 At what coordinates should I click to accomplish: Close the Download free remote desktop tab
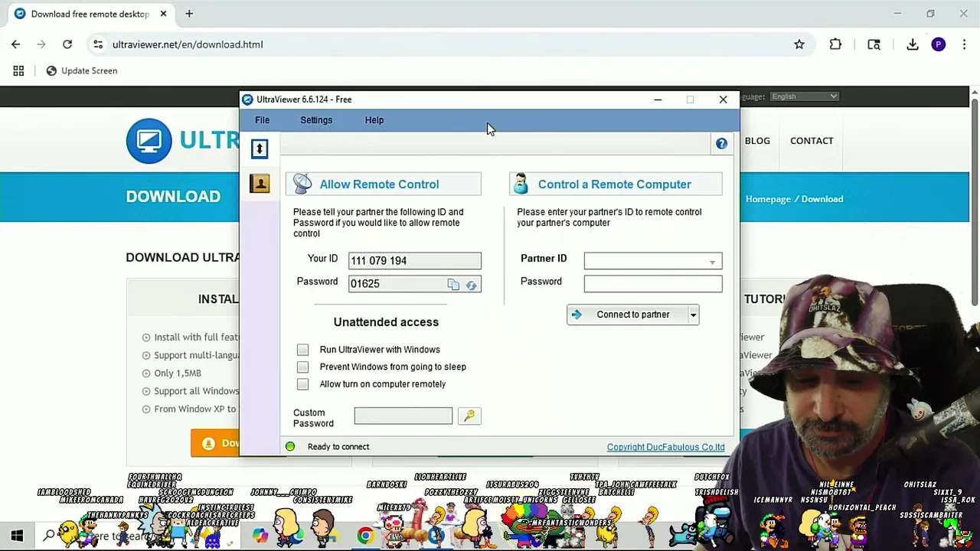coord(163,14)
